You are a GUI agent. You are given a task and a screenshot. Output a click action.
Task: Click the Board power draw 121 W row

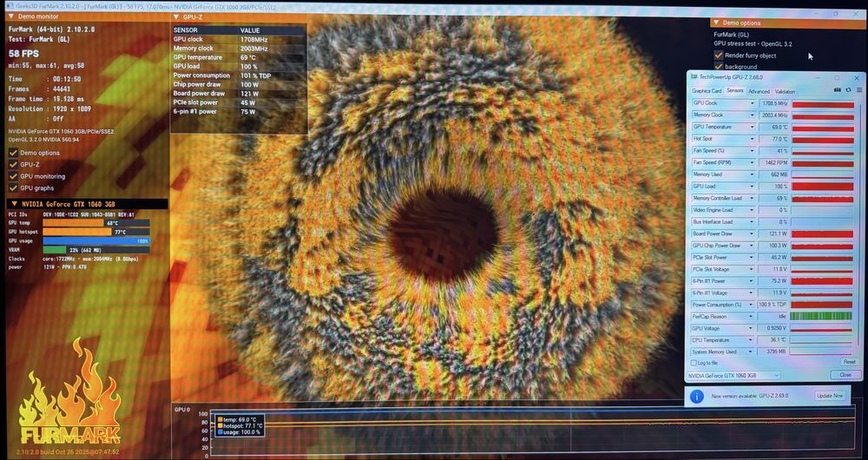click(239, 94)
